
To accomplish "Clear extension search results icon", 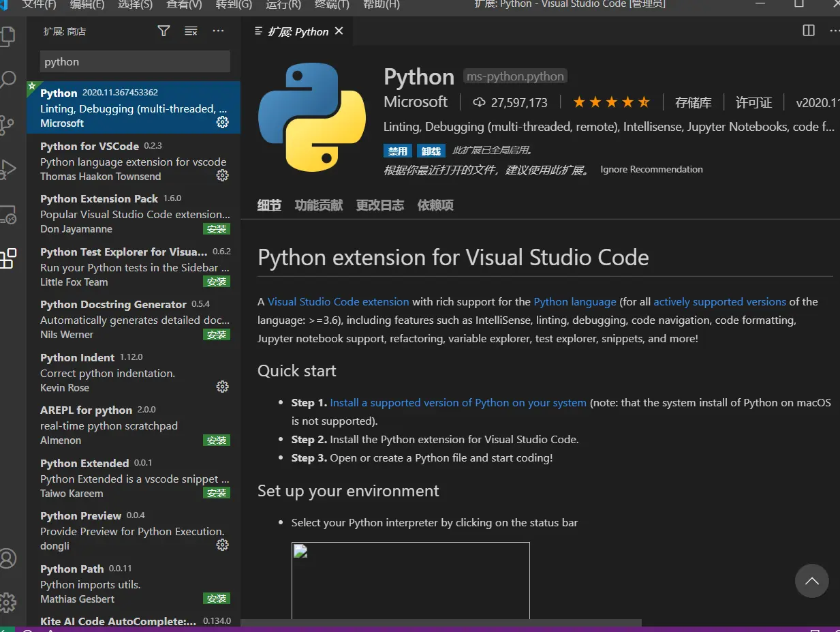I will (x=191, y=31).
